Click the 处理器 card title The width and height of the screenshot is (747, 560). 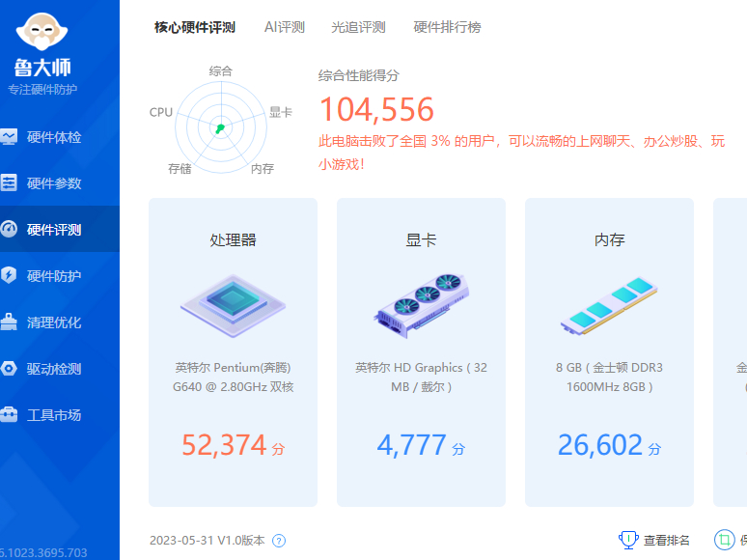pos(233,239)
